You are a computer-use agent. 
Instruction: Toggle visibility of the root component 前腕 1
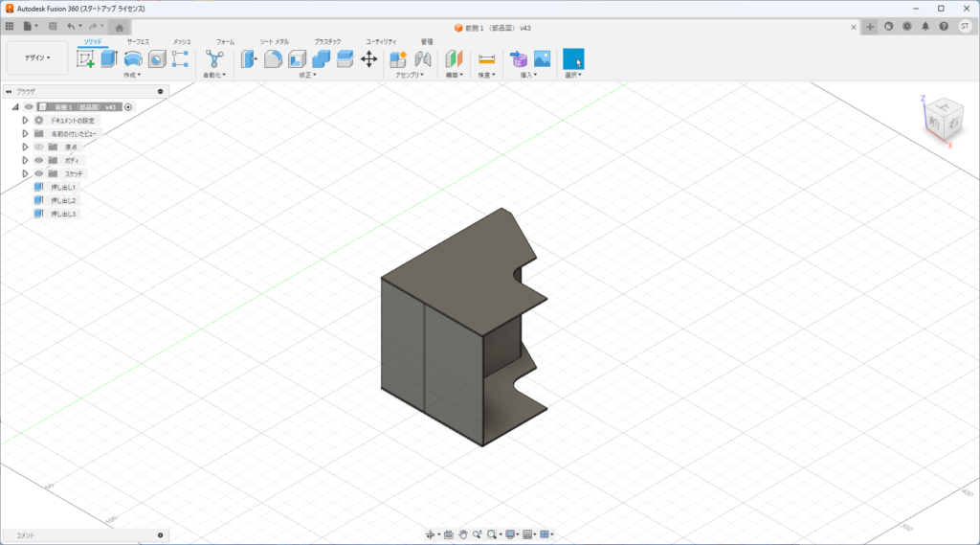tap(29, 107)
